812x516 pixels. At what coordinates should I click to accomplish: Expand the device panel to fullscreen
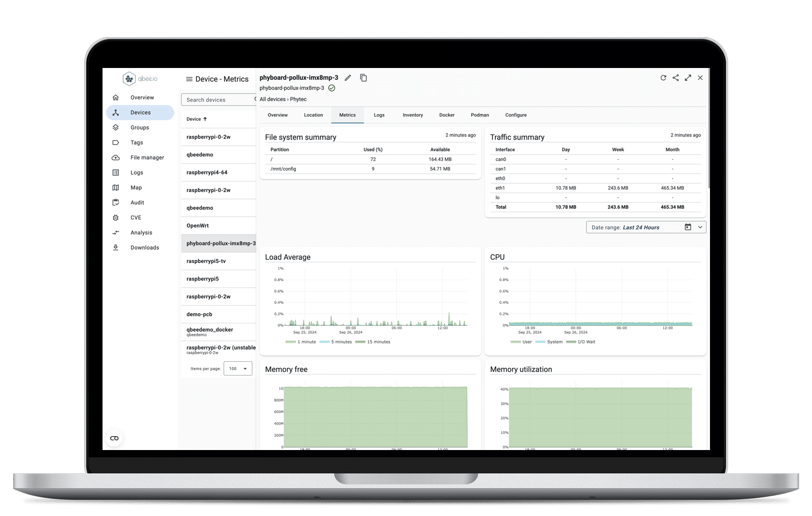click(688, 78)
